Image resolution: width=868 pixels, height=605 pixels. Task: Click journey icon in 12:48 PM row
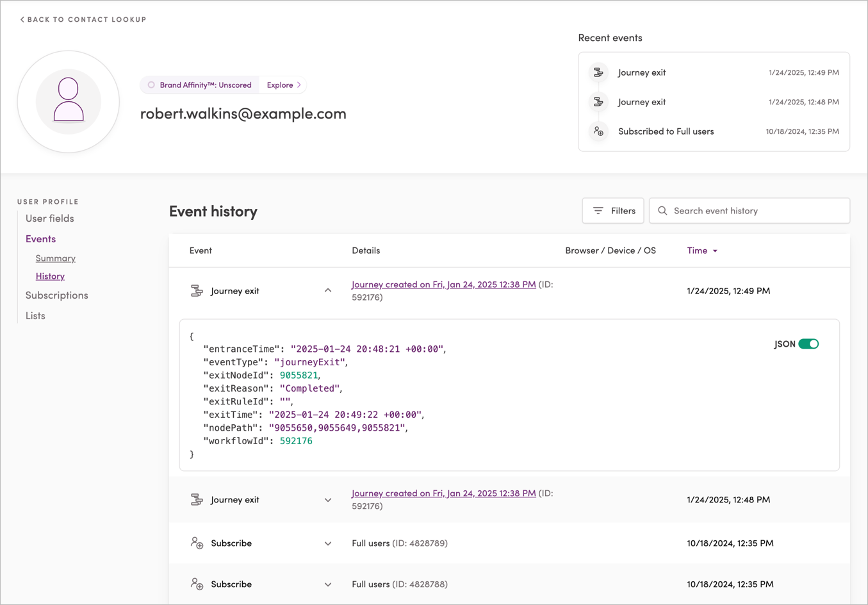197,500
